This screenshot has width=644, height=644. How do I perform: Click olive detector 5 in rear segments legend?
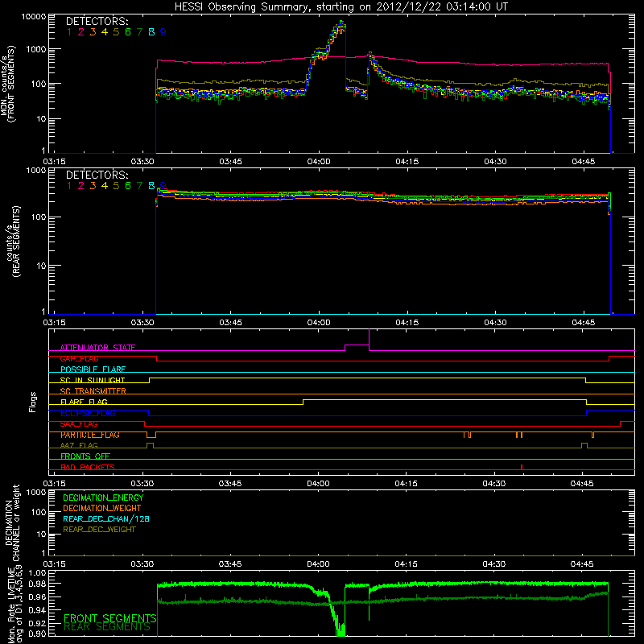116,186
